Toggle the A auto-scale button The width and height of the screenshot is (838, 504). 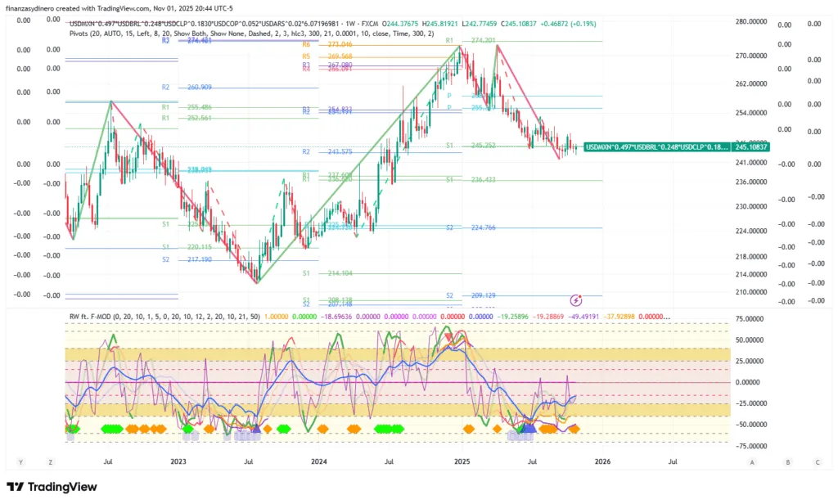[751, 462]
